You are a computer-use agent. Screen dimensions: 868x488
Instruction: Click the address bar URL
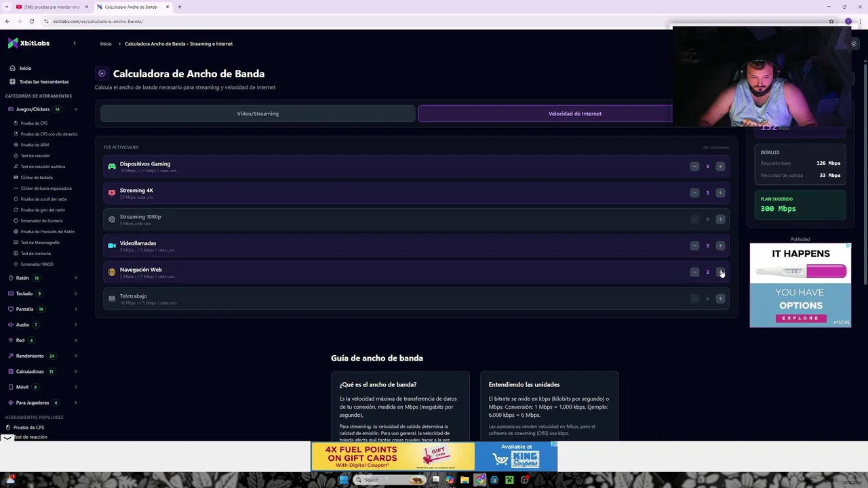(x=98, y=21)
